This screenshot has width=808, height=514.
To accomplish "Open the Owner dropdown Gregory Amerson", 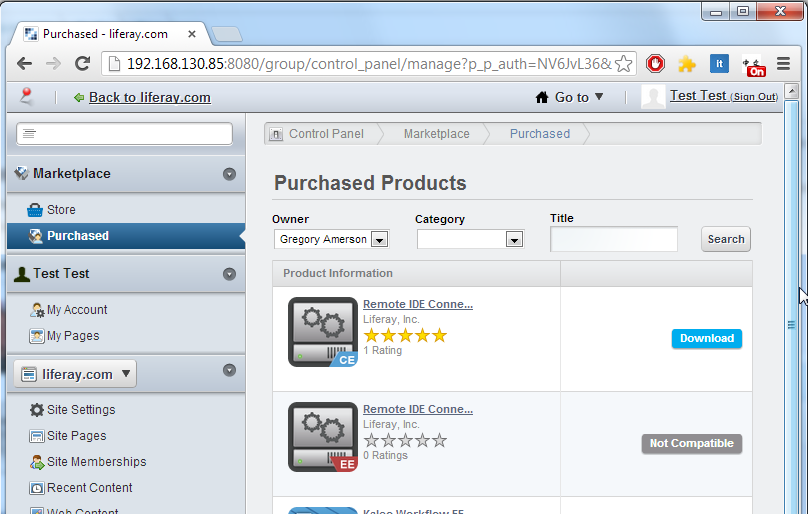I will coord(330,240).
